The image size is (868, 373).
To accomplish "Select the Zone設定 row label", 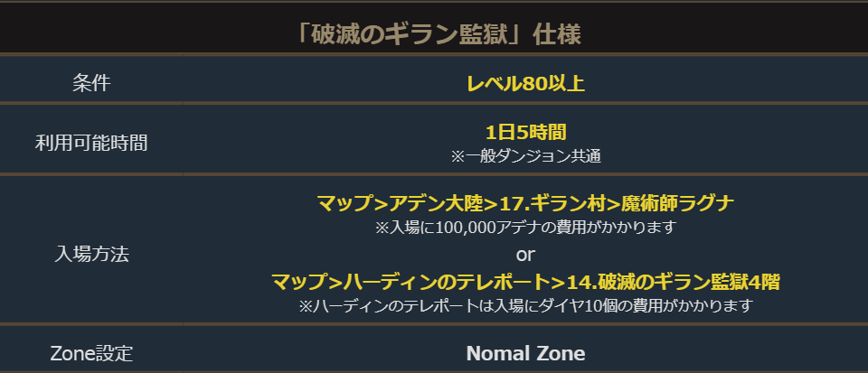I will click(91, 353).
